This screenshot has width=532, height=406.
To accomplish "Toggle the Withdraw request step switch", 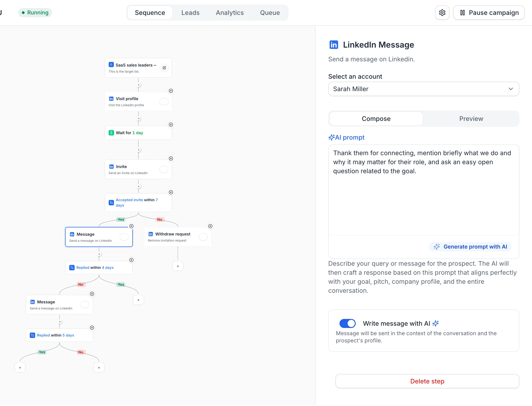I will pyautogui.click(x=203, y=237).
